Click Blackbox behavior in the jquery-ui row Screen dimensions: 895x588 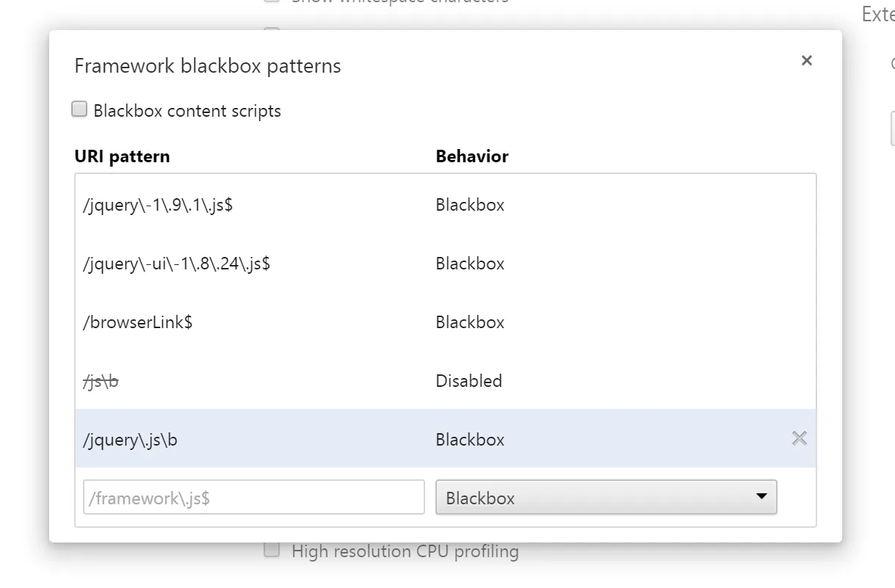click(x=470, y=264)
